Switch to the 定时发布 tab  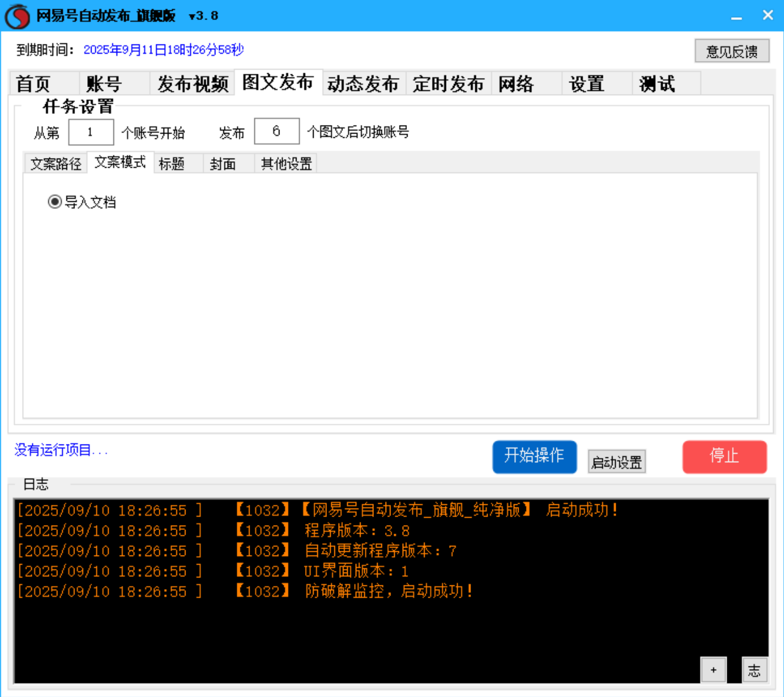coord(448,84)
